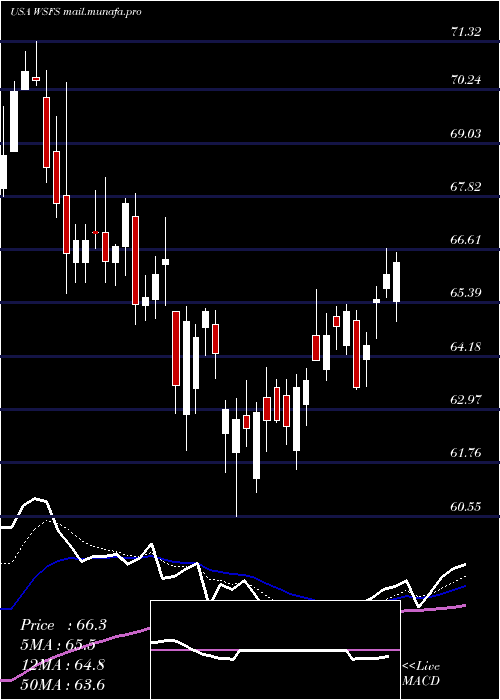Click the 65.39 price axis label
The height and width of the screenshot is (700, 500).
pos(466,293)
